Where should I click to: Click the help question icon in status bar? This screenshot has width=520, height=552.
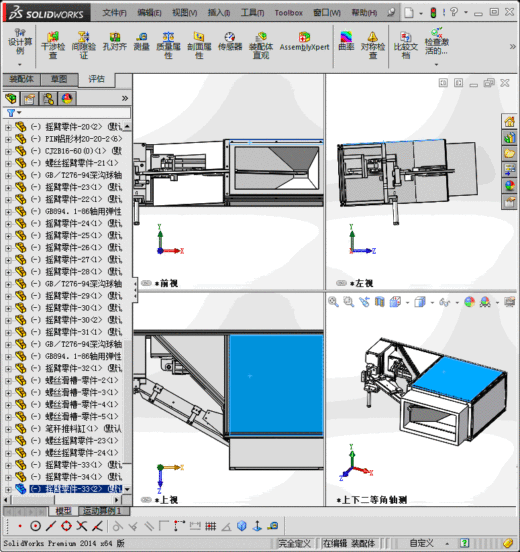[x=465, y=543]
